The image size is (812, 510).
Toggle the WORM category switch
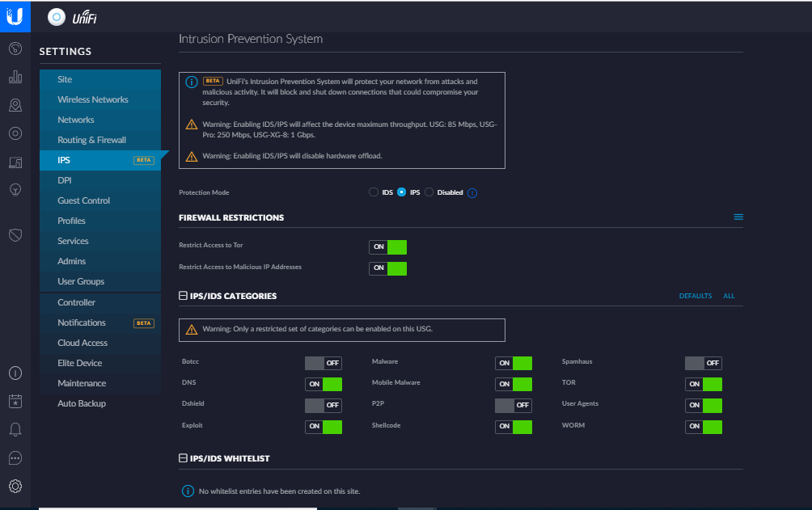[x=704, y=427]
